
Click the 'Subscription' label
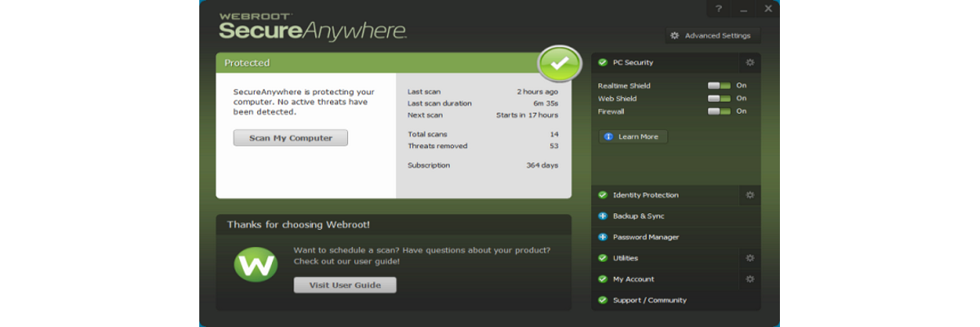tap(429, 165)
